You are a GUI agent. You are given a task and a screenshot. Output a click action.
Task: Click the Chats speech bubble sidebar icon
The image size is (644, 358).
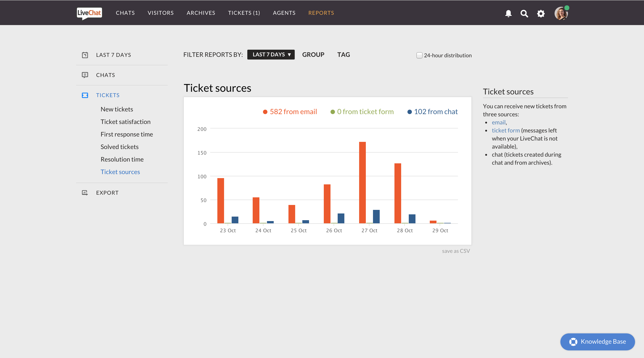[85, 75]
